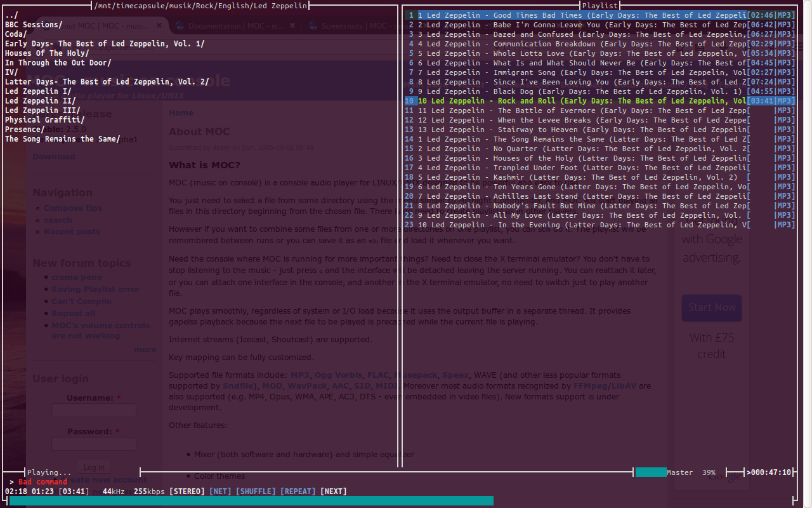812x508 pixels.
Task: Select 'Babe I'm Gonna Leave You' track
Action: (599, 25)
